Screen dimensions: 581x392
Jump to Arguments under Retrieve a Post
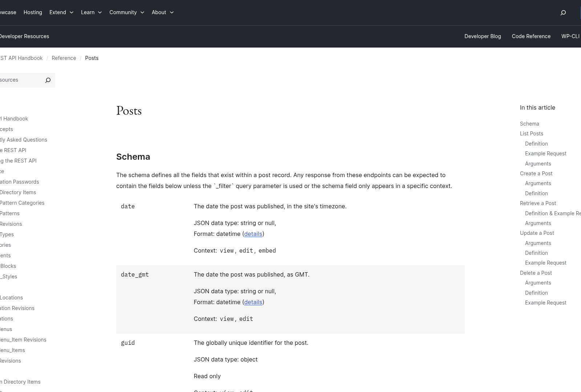click(x=538, y=223)
